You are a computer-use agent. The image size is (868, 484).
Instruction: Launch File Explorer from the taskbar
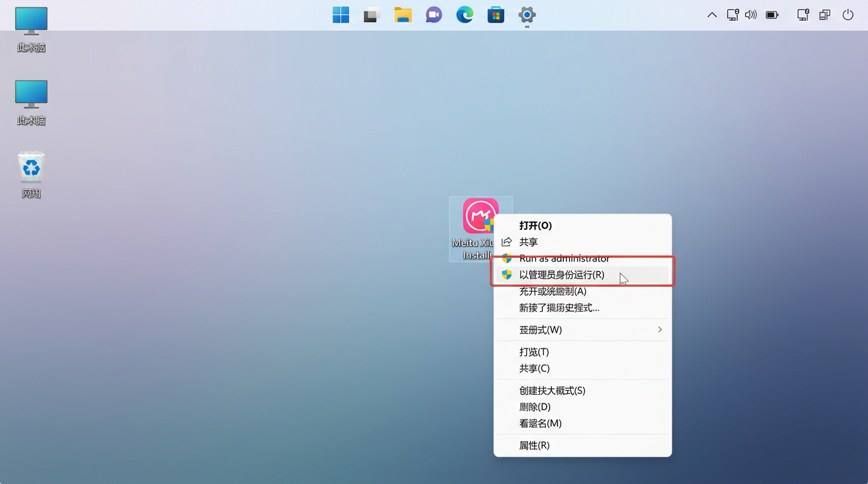click(x=403, y=15)
